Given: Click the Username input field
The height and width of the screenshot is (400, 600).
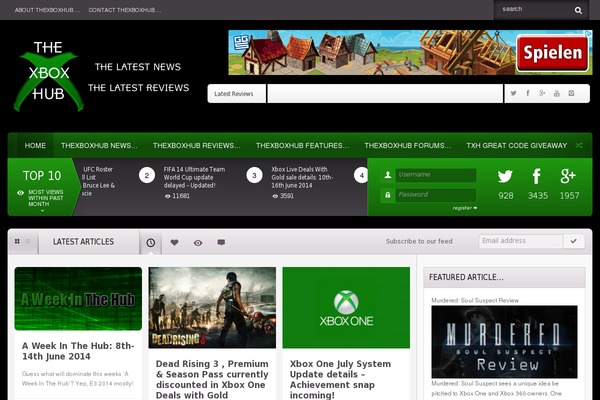Looking at the screenshot, I should click(x=435, y=175).
